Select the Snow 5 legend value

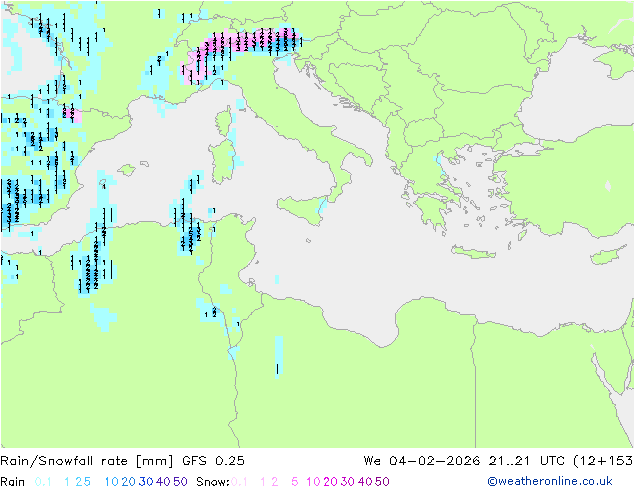(x=295, y=482)
